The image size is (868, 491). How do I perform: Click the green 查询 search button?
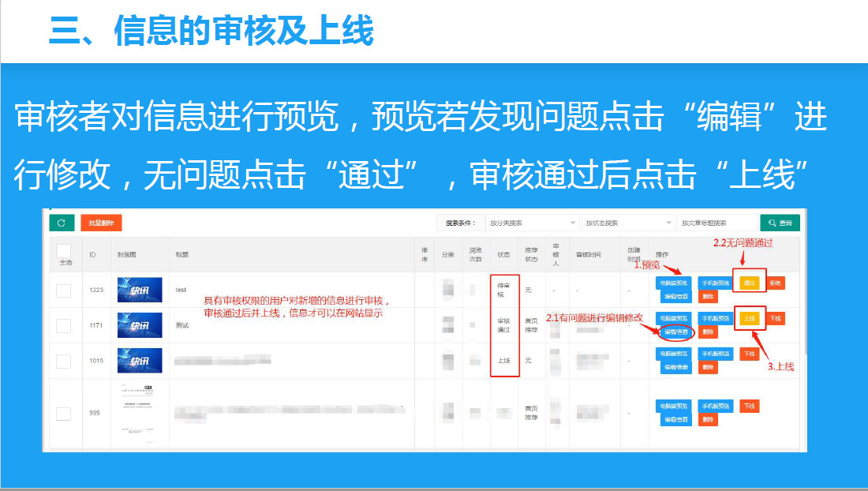[x=780, y=223]
